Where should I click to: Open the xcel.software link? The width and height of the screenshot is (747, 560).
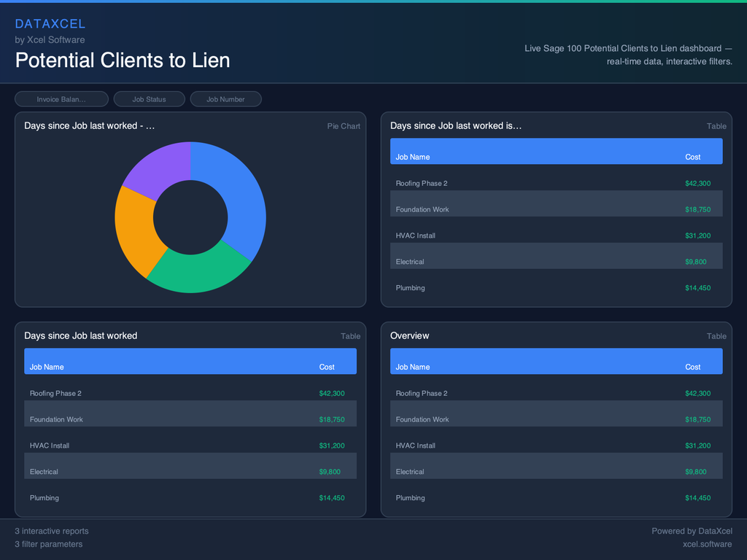pyautogui.click(x=707, y=544)
